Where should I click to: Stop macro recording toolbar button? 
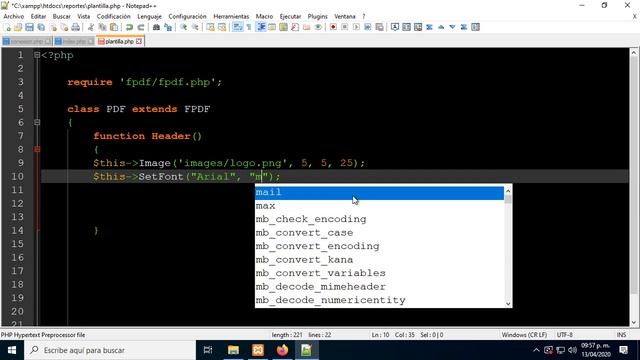344,27
